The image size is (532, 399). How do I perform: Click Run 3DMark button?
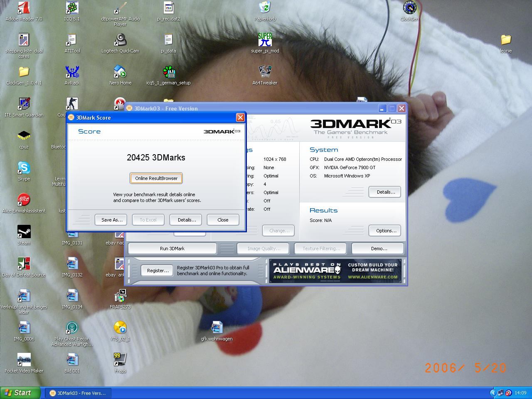coord(172,249)
